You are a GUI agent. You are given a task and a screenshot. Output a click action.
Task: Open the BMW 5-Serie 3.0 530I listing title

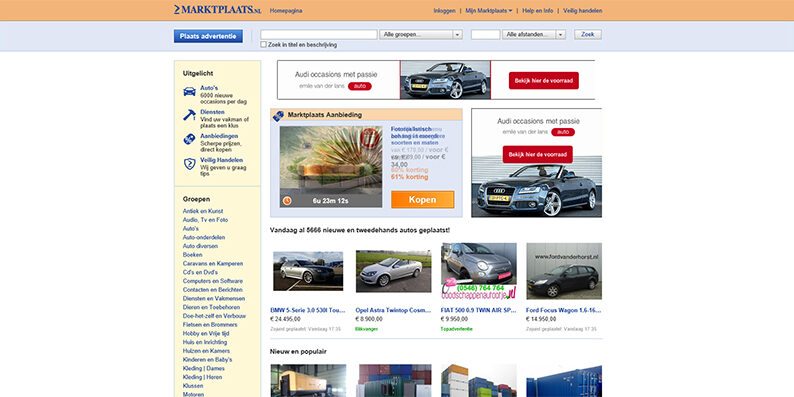[x=308, y=310]
